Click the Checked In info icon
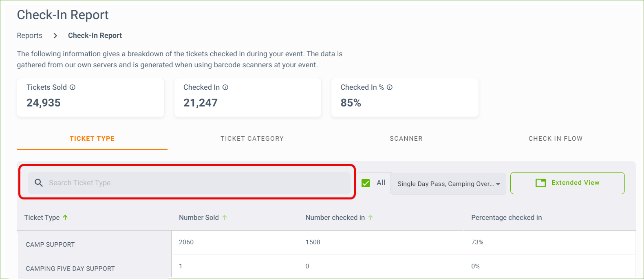The height and width of the screenshot is (279, 644). 225,87
